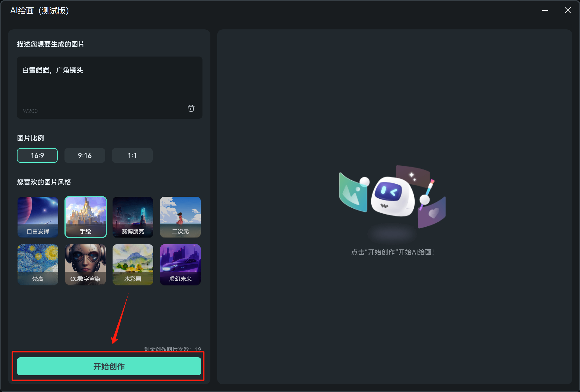Choose the 9:16 aspect ratio
This screenshot has height=392, width=580.
pyautogui.click(x=85, y=155)
